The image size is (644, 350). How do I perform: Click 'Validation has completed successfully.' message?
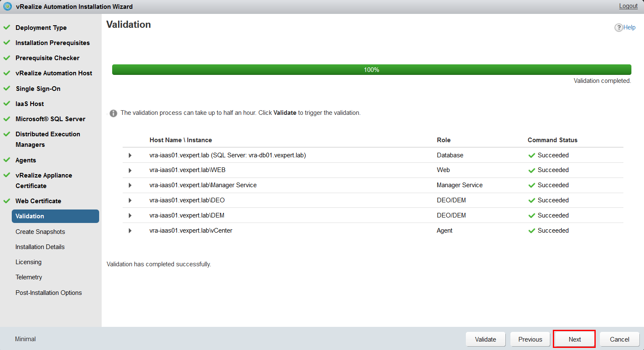click(x=159, y=264)
